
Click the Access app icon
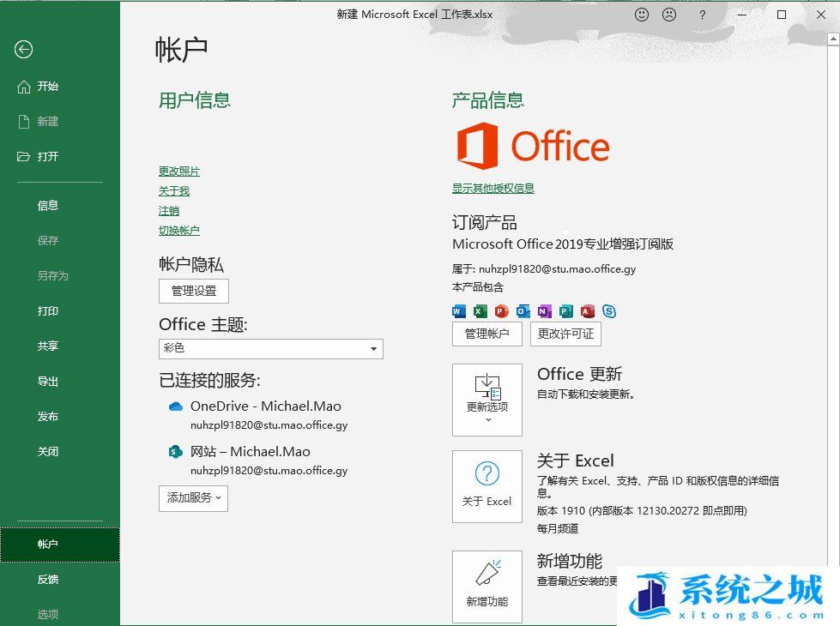tap(587, 311)
